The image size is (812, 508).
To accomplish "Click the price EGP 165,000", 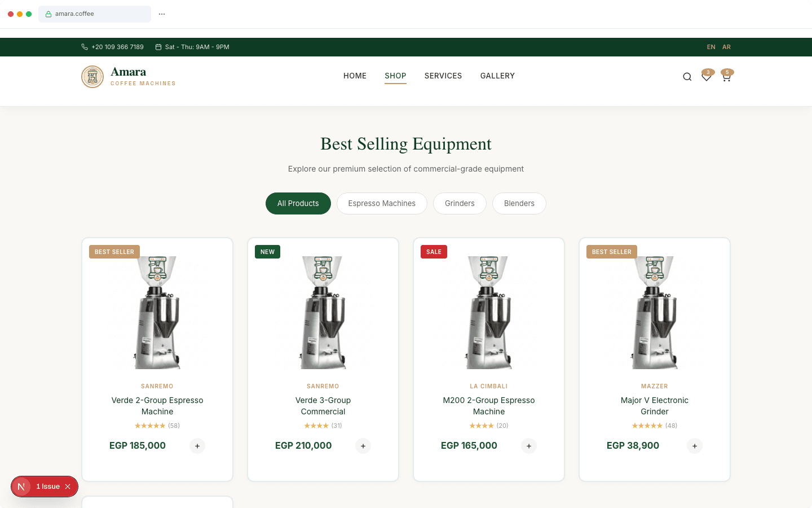I will (x=469, y=445).
